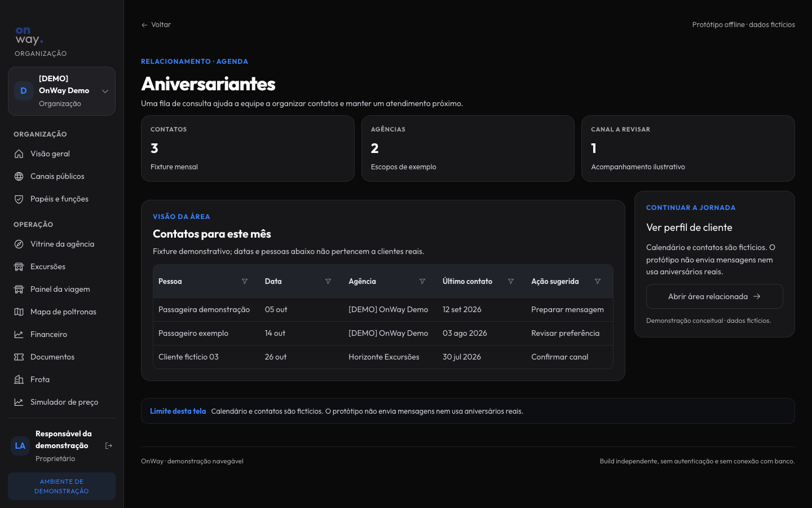Click the Frota building icon
The image size is (812, 508).
[19, 379]
